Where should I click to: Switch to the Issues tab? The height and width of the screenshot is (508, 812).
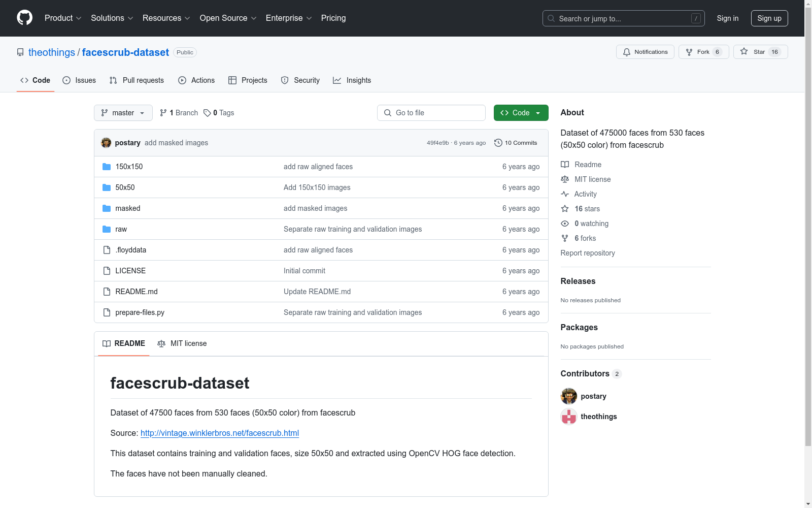[79, 80]
